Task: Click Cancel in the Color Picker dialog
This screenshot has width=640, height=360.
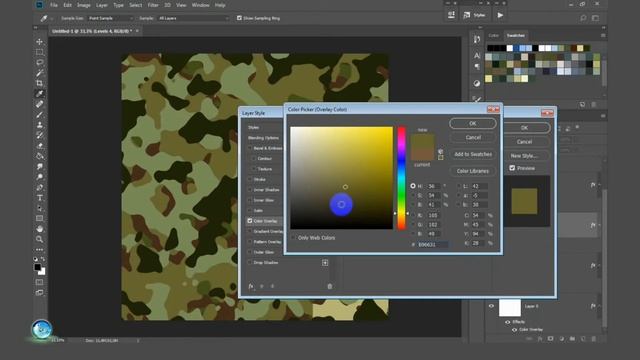Action: 473,138
